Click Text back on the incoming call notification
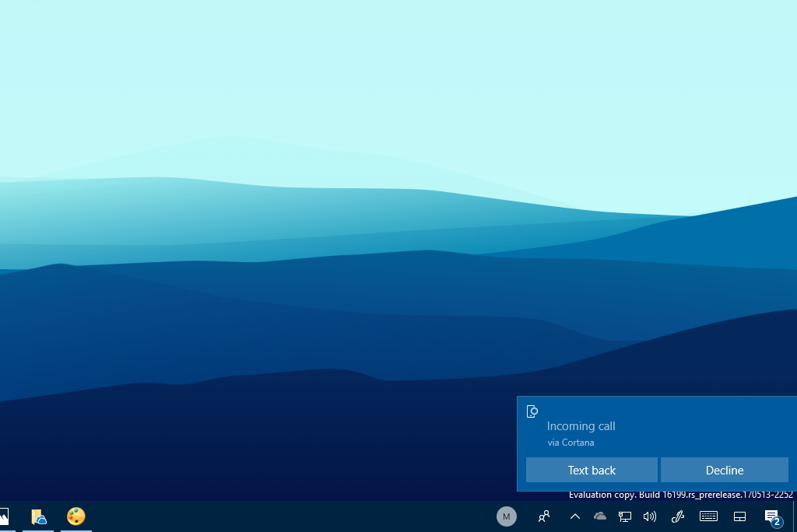 click(x=592, y=470)
